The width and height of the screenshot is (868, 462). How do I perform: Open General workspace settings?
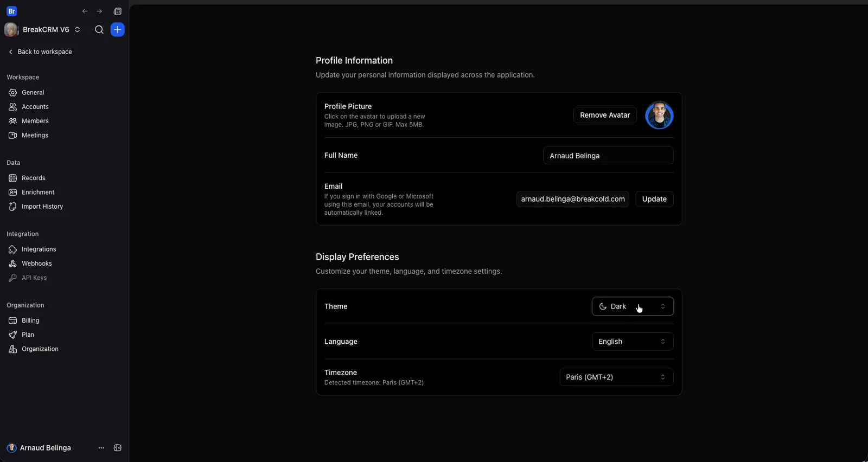(x=33, y=93)
